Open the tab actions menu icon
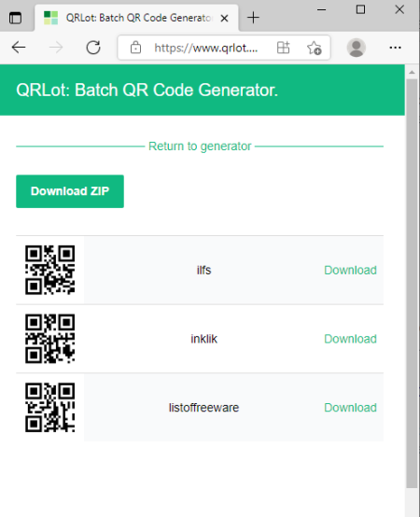Image resolution: width=420 pixels, height=517 pixels. click(15, 18)
